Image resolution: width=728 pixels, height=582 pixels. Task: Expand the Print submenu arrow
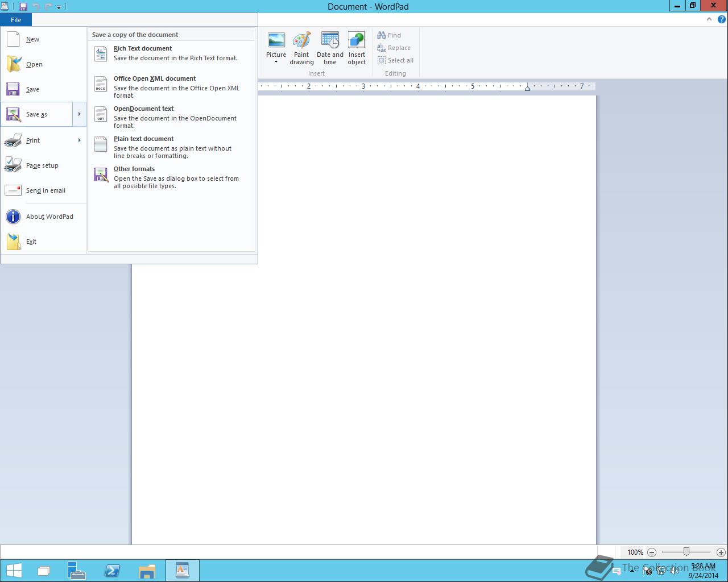point(80,140)
